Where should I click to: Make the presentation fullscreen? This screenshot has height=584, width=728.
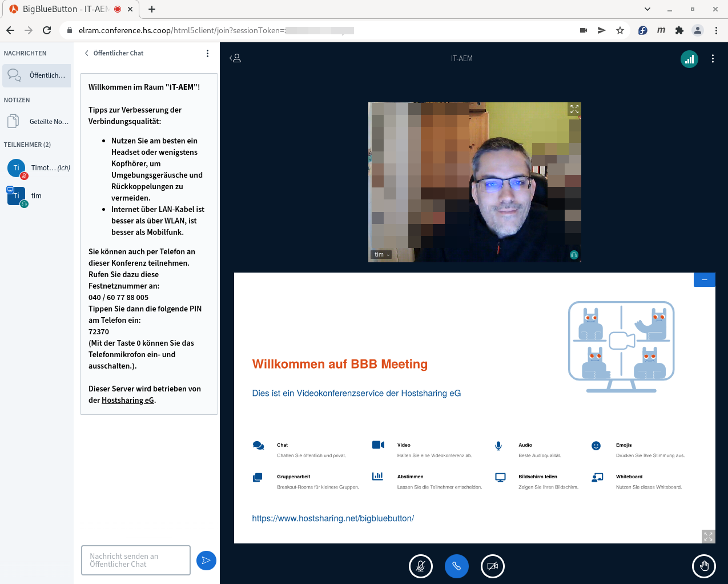click(x=708, y=536)
